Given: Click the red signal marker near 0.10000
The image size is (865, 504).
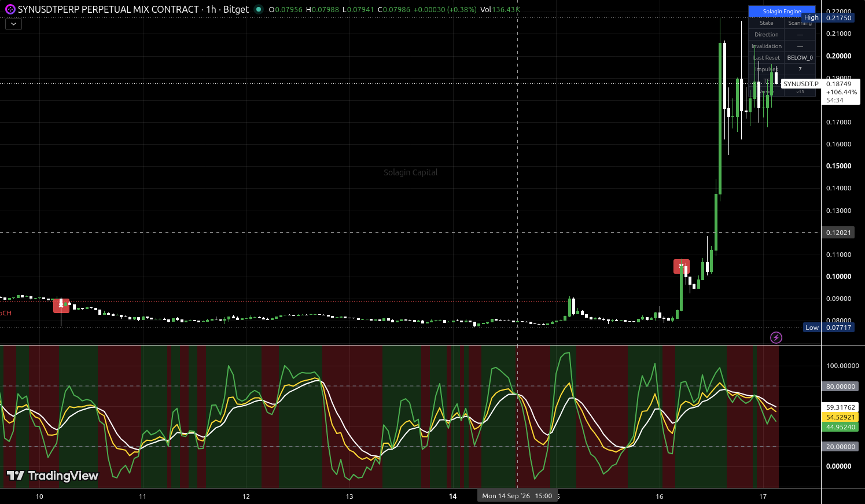Looking at the screenshot, I should (682, 266).
